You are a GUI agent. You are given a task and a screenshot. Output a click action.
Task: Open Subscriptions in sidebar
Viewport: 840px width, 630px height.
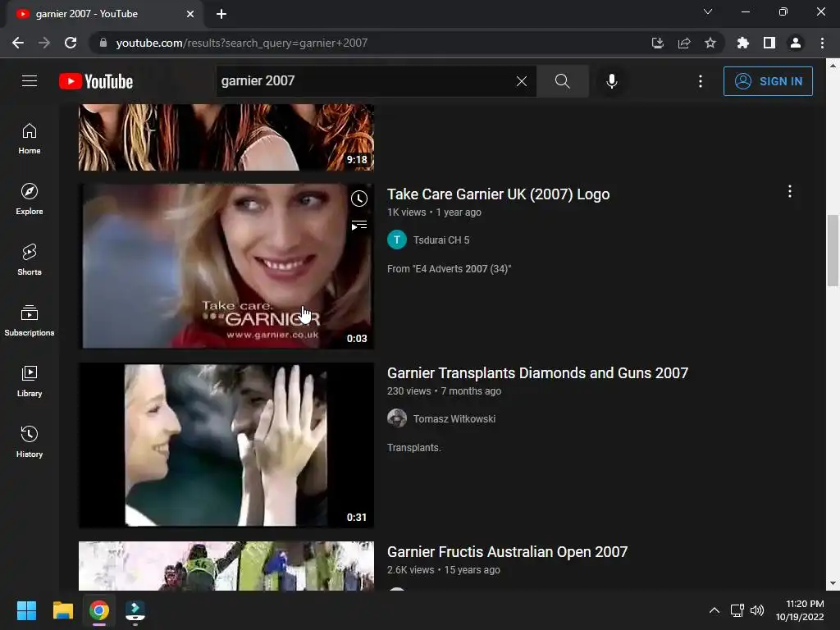click(x=30, y=320)
